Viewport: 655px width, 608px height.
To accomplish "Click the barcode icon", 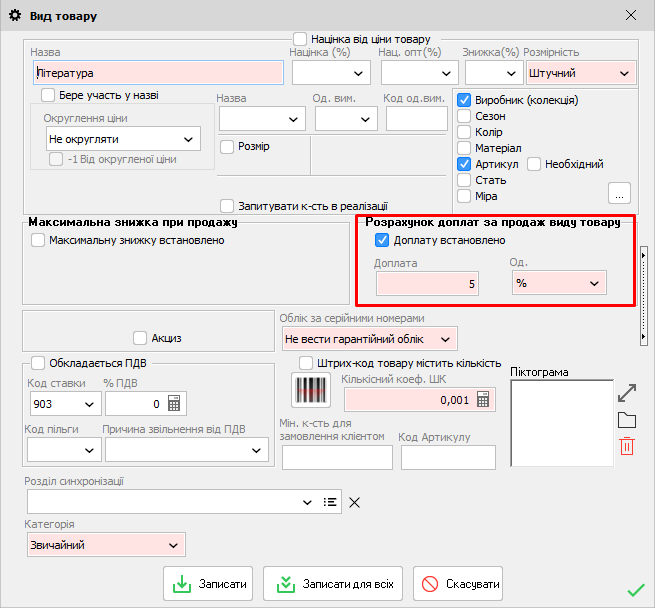I will point(305,391).
